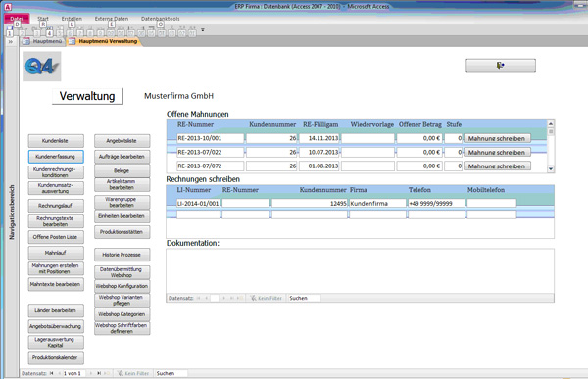The image size is (588, 379).
Task: Open the quick access toolbar customize dropdown
Action: point(203,30)
